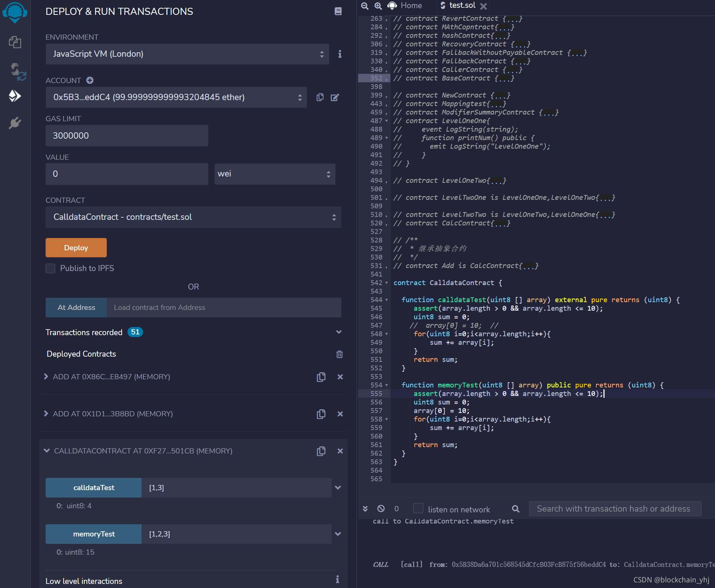Open the wei unit dropdown
715x588 pixels.
[275, 174]
